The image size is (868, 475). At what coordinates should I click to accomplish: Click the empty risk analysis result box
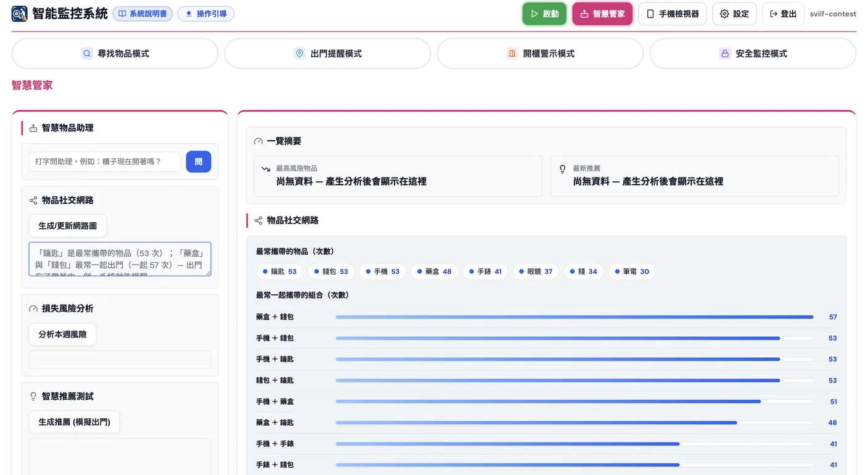pos(120,360)
